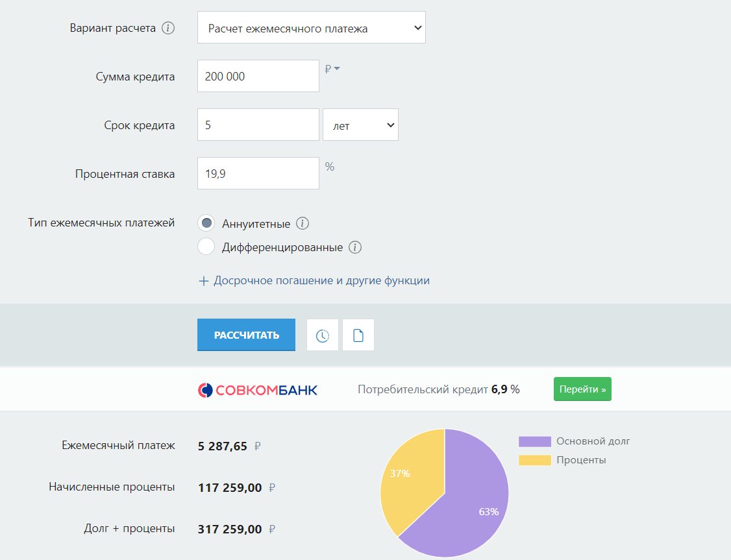Select the Аннуитетные payment type radio
The image size is (731, 560).
206,223
